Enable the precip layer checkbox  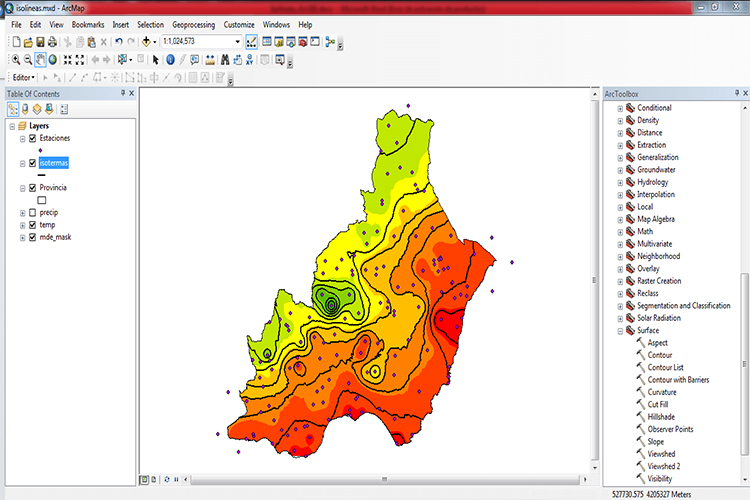coord(32,213)
